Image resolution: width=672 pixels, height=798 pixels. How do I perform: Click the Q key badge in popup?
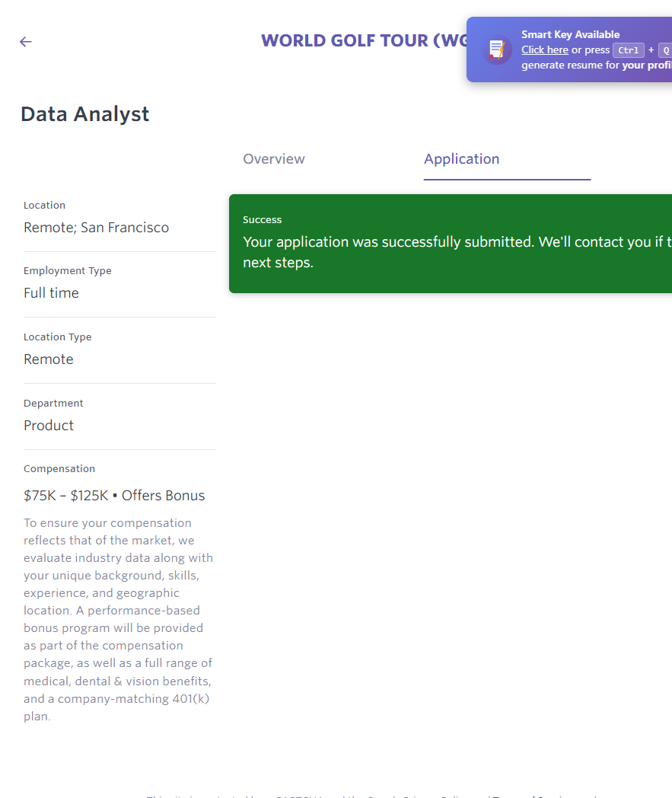point(664,50)
